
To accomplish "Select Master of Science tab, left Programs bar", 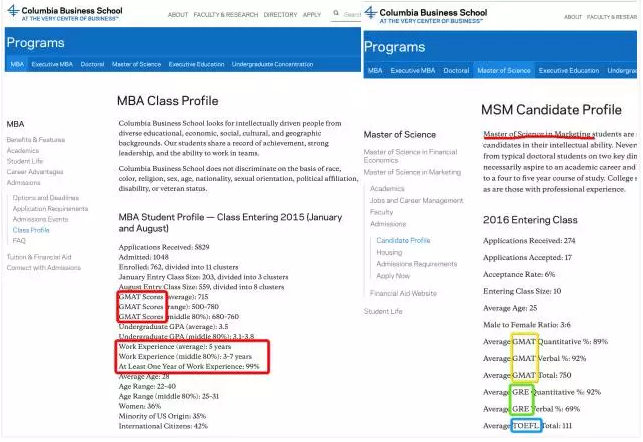I will (137, 64).
